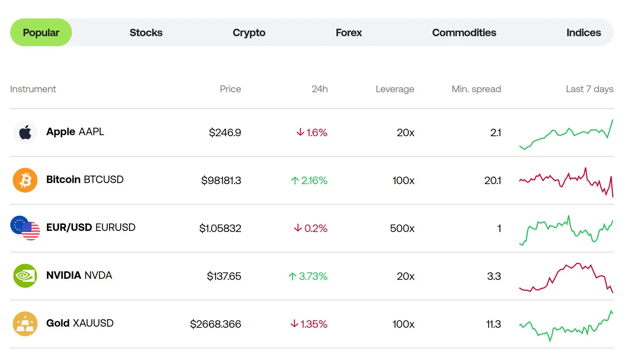
Task: Click Bitcoin's price $98181.3
Action: click(221, 181)
